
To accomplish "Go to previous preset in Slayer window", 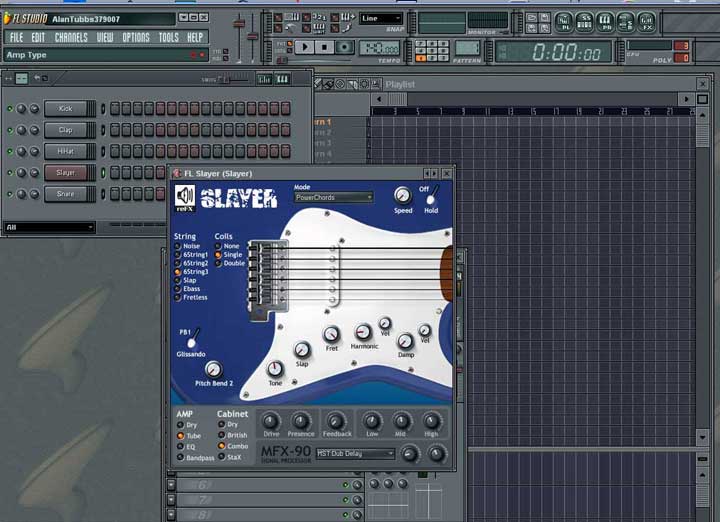I will pyautogui.click(x=427, y=174).
